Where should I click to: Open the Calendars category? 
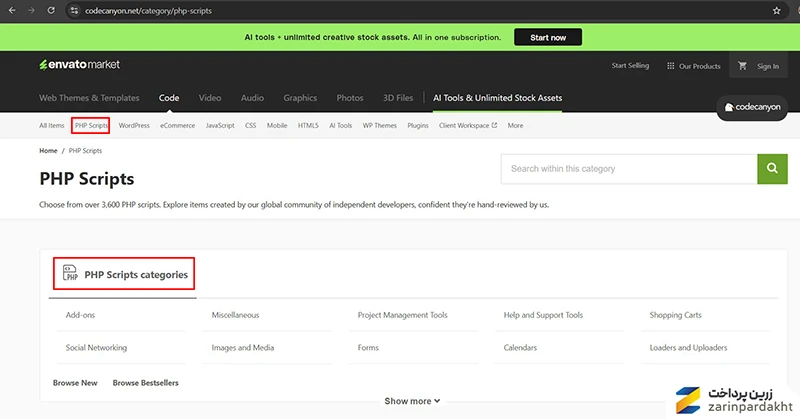point(520,348)
